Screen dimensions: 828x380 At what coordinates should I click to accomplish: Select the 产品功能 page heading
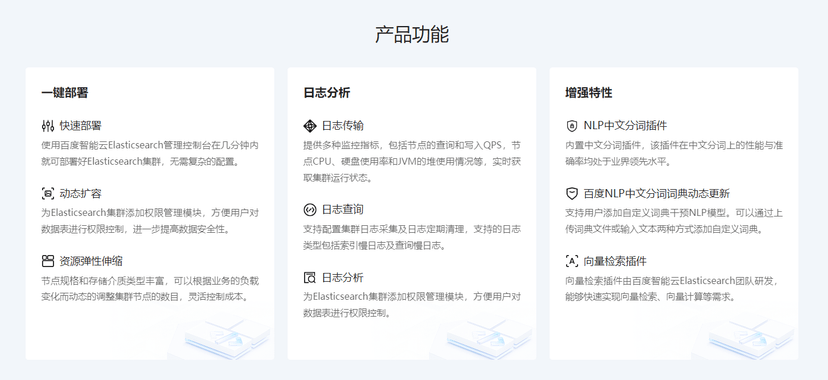point(412,34)
